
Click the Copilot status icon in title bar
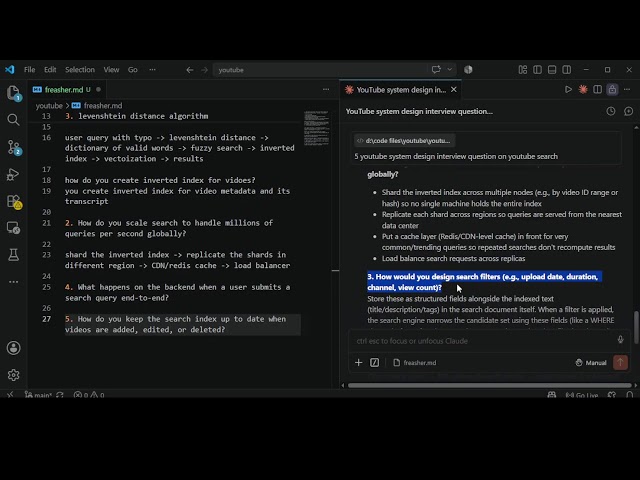468,70
